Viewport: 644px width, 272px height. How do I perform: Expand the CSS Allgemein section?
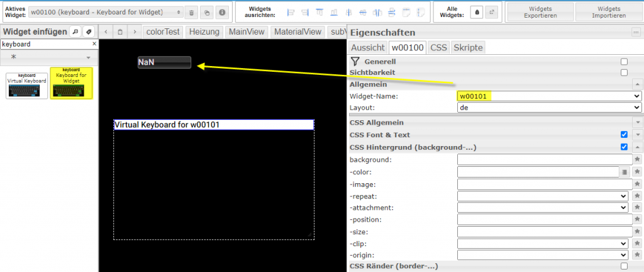637,122
